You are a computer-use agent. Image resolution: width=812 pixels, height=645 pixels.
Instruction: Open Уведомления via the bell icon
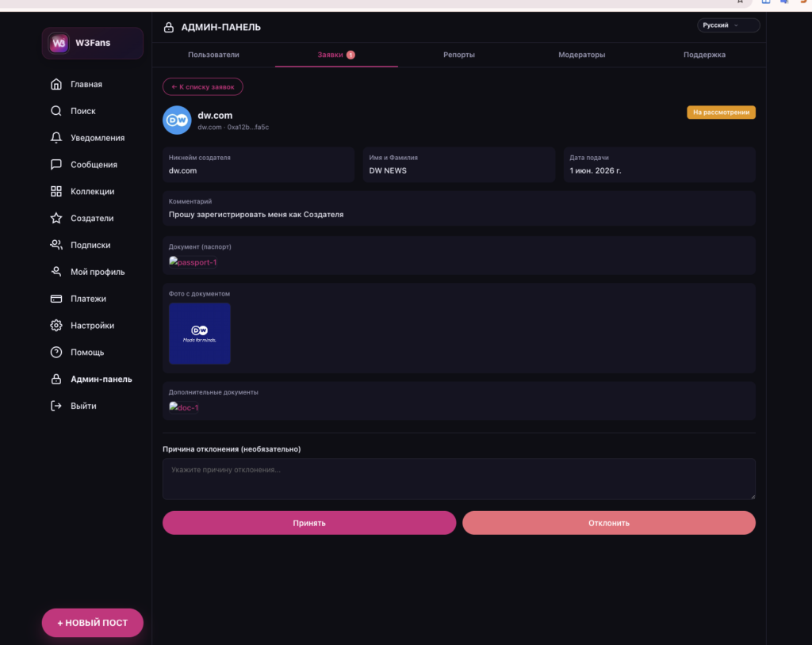click(56, 138)
